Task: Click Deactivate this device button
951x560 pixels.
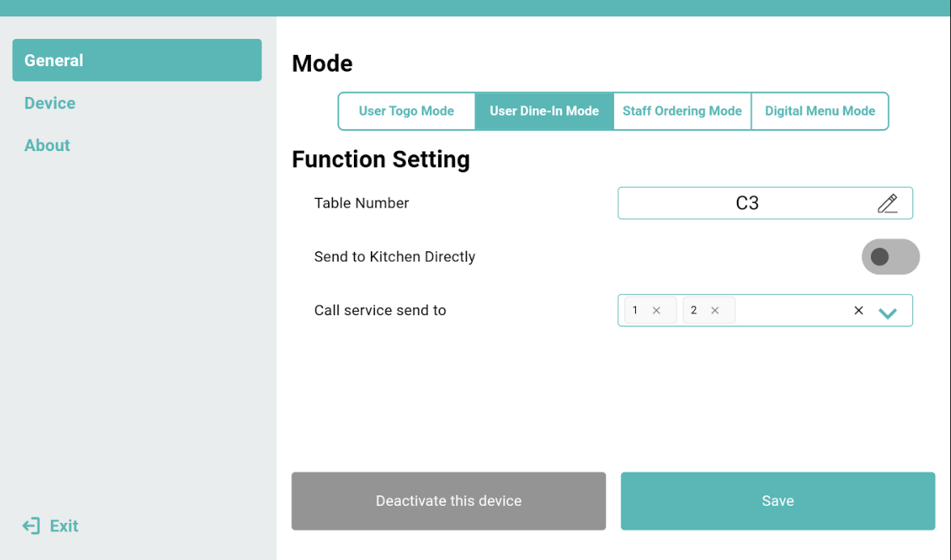Action: coord(448,501)
